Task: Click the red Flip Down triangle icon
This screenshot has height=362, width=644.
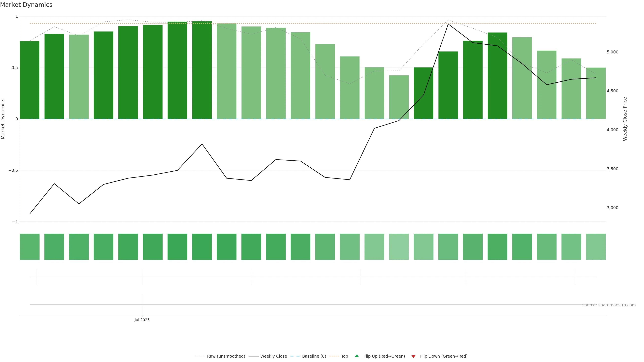Action: click(413, 356)
